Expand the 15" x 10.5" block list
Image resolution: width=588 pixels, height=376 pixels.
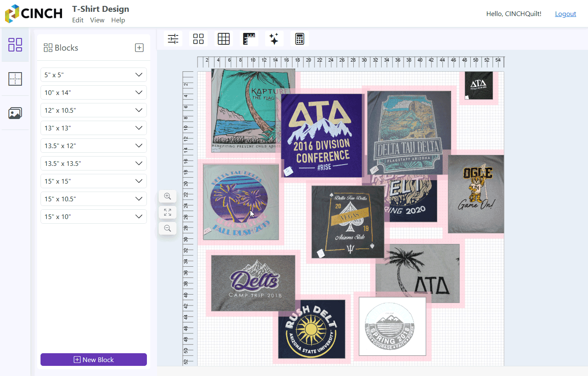tap(138, 199)
